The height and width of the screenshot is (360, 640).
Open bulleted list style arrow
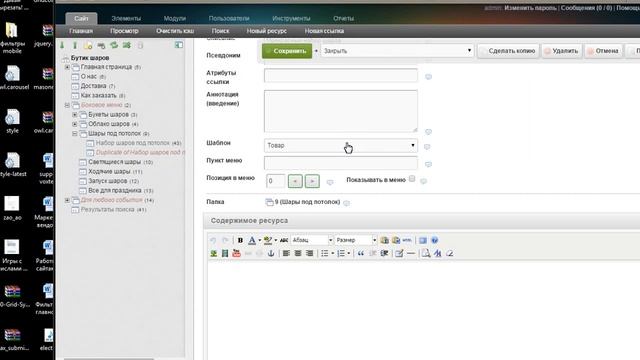(x=333, y=253)
